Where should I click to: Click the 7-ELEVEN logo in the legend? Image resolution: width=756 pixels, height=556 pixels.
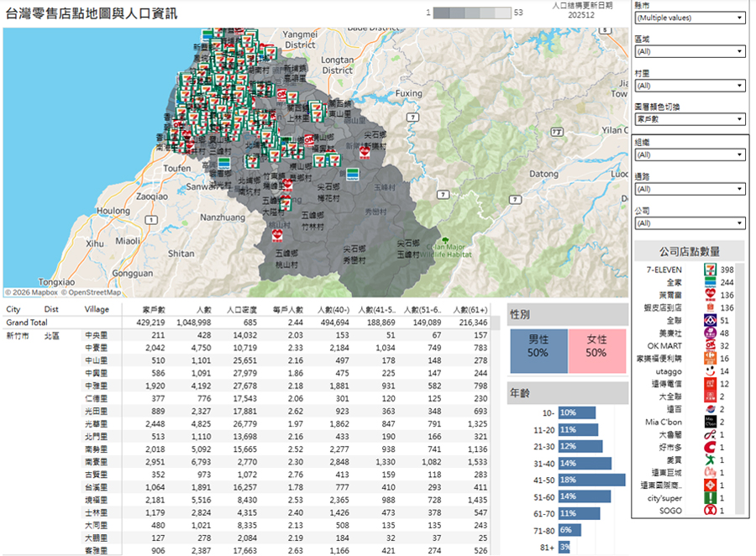pyautogui.click(x=710, y=270)
